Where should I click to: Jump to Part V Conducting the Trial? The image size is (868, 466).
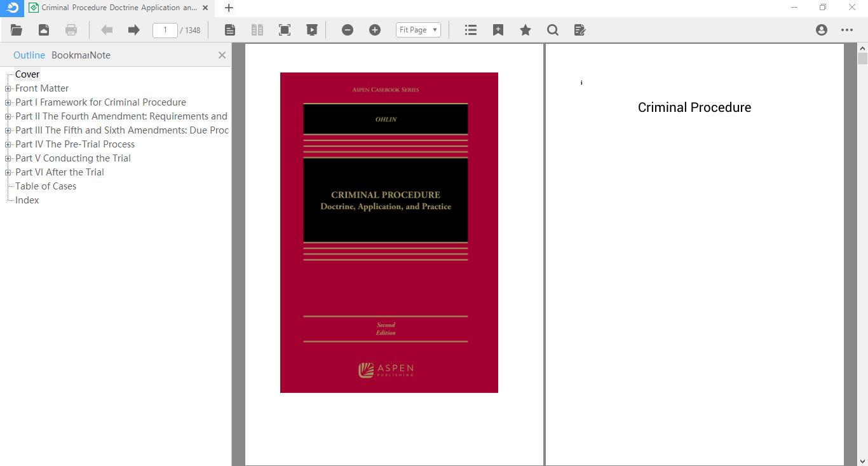point(73,158)
